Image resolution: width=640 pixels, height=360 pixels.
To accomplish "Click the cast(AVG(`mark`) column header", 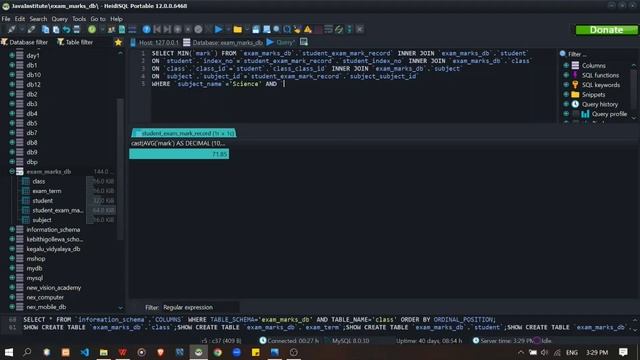I will coord(178,143).
